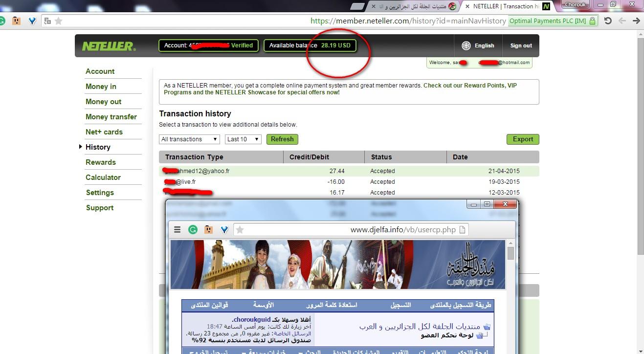Click the NETELLER logo in the header

(109, 46)
